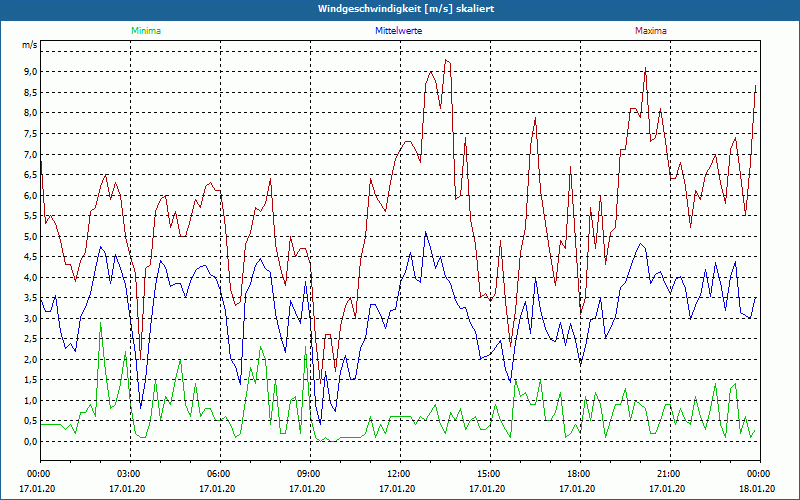The image size is (800, 500).
Task: Click the "6,5" y-axis value
Action: tap(31, 174)
